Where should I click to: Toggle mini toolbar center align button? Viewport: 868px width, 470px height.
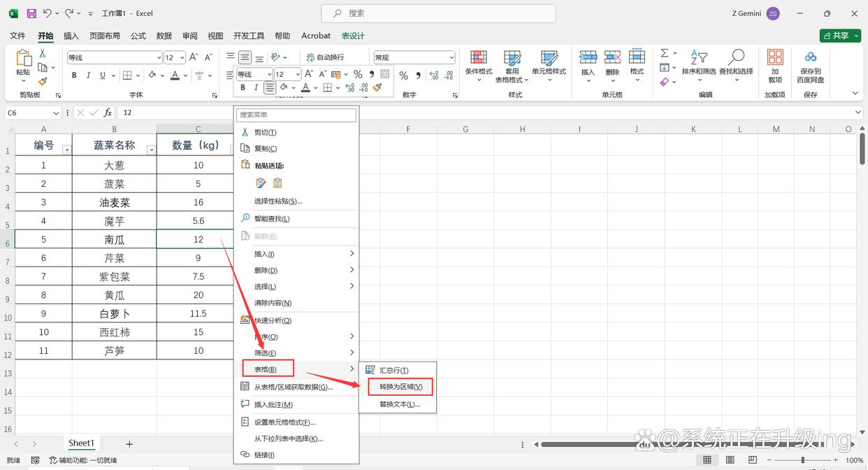[270, 88]
